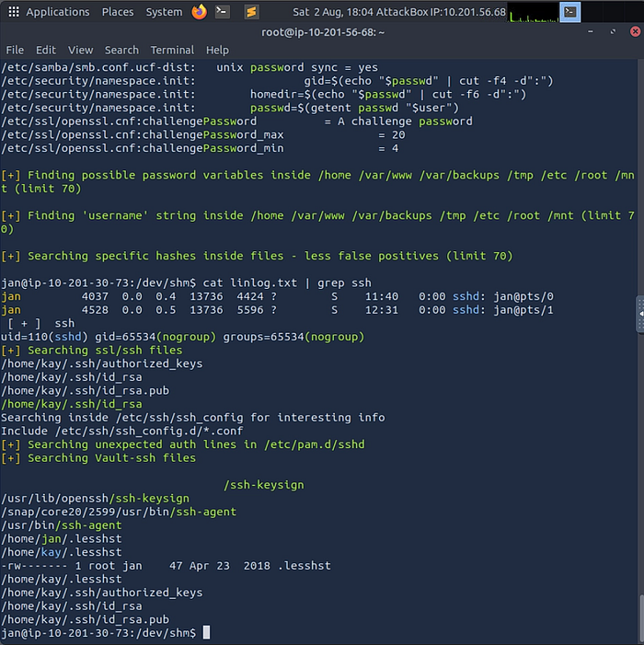Open the Terminal menu

[x=172, y=51]
